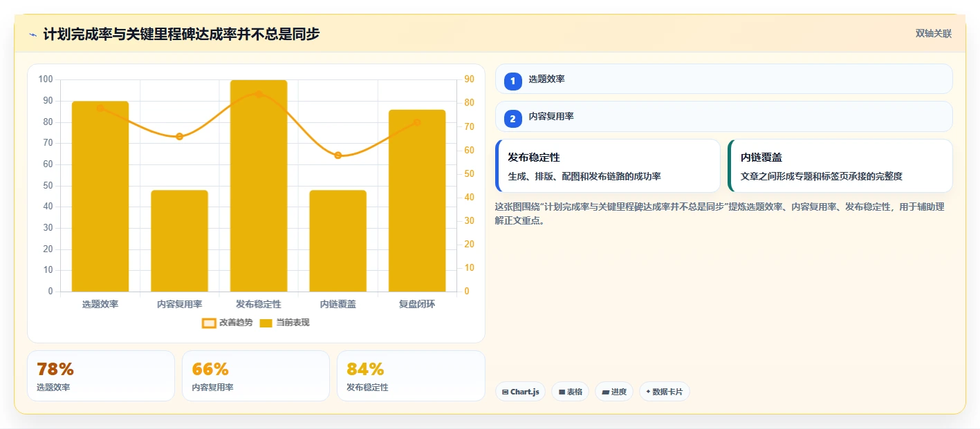980x429 pixels.
Task: Click the trend line point above 复盘闭环
Action: (x=417, y=122)
